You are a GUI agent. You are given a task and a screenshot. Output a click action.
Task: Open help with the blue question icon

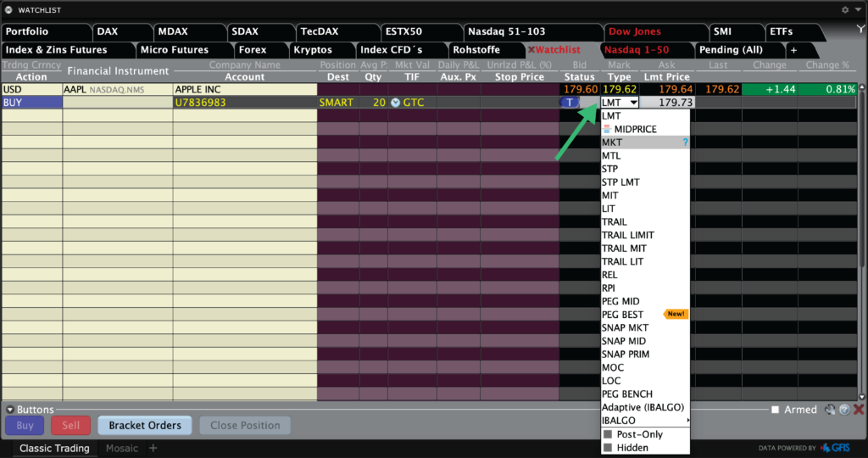pyautogui.click(x=844, y=410)
